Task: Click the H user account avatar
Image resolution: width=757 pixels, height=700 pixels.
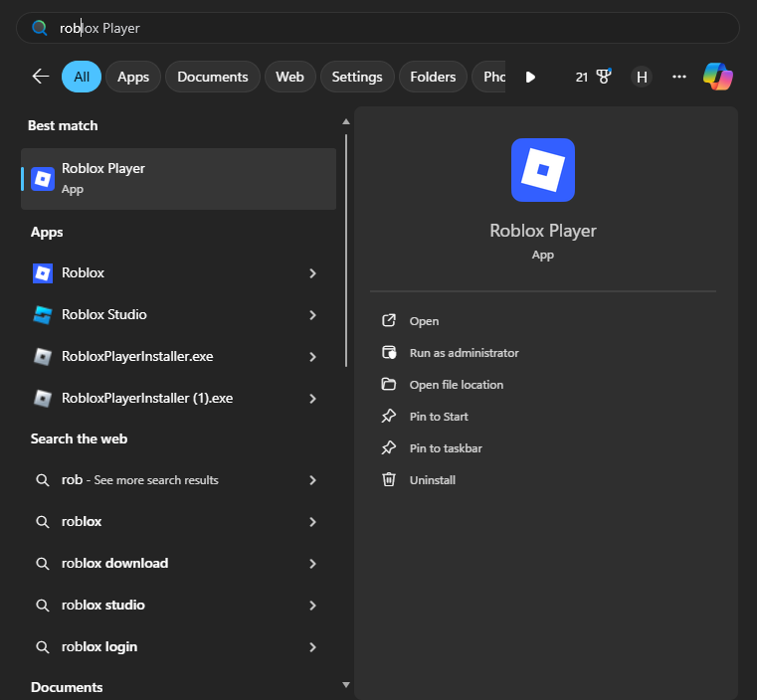Action: pos(642,77)
